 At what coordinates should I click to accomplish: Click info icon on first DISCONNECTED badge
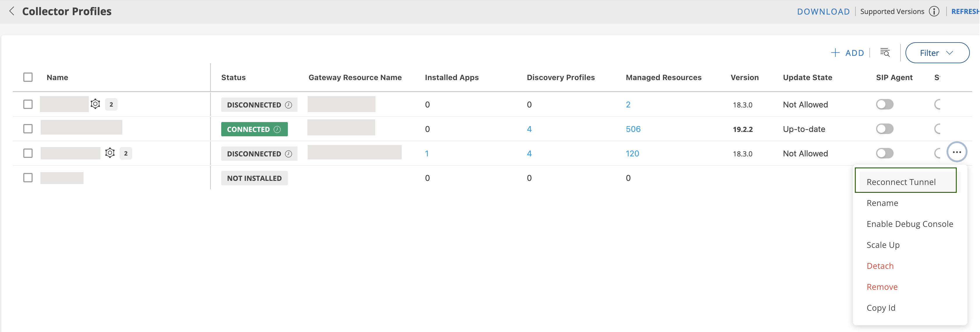coord(289,105)
